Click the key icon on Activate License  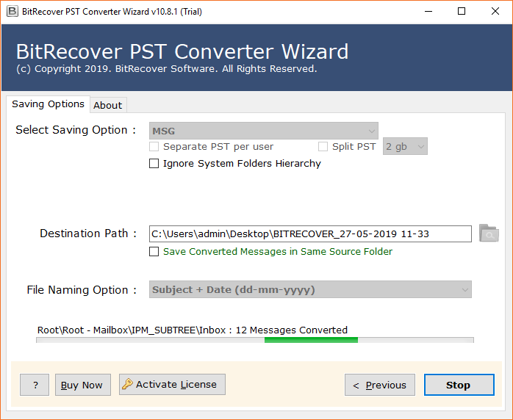coord(127,384)
